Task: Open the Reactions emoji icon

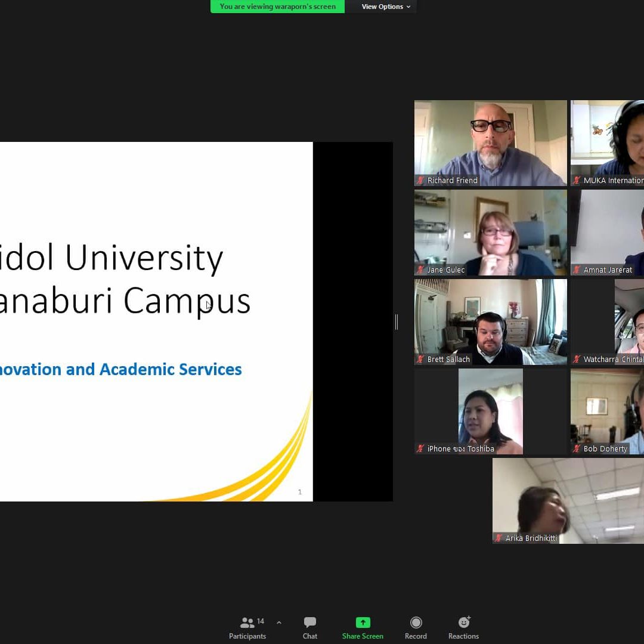Action: click(x=464, y=623)
